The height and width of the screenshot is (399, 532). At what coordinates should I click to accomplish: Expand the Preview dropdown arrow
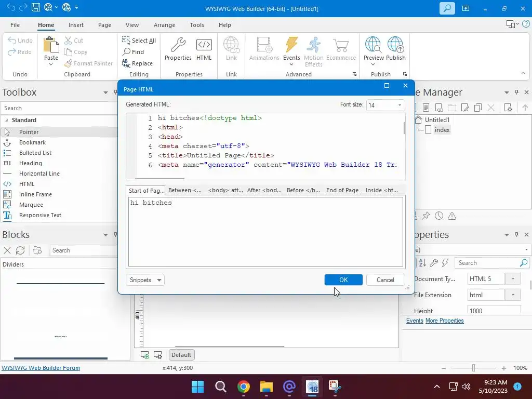[373, 64]
